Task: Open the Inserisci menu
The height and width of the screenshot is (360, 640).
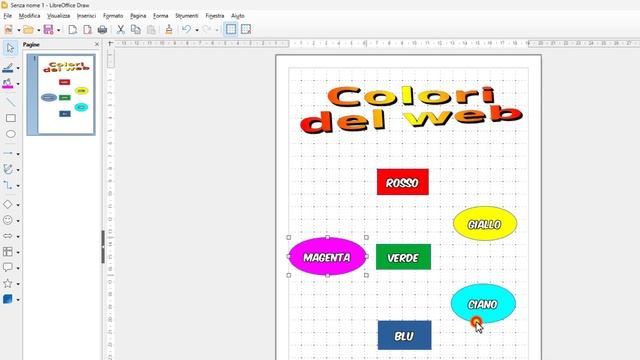Action: click(x=87, y=16)
